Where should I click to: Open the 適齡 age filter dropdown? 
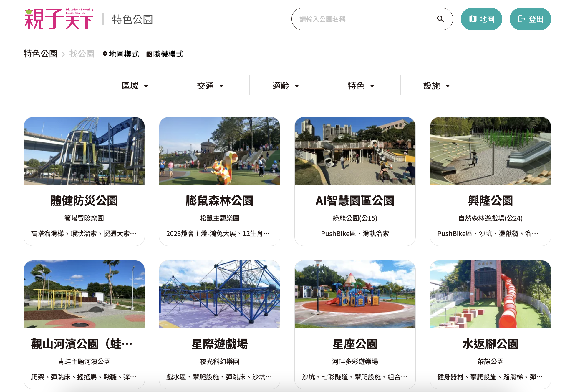pos(285,86)
